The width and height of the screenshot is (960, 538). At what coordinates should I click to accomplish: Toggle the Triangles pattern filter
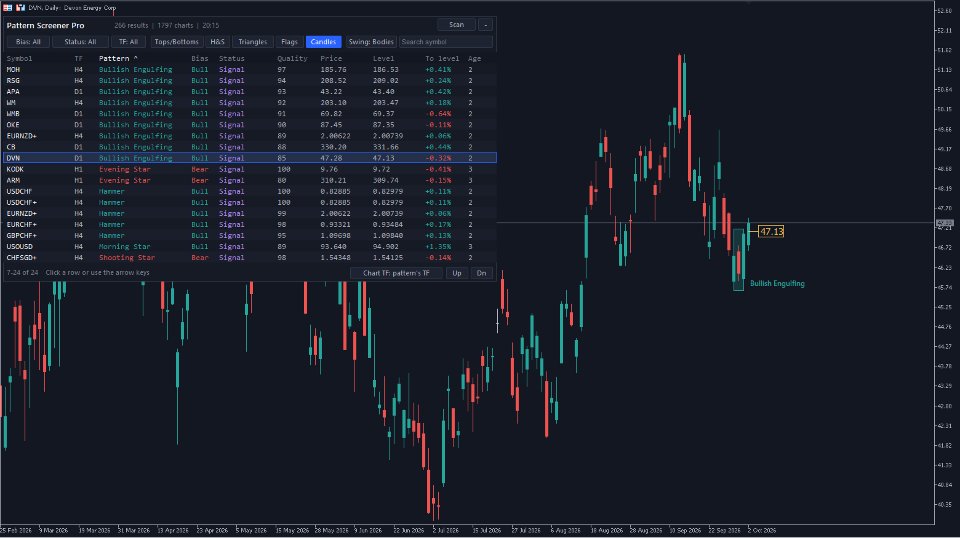[x=253, y=42]
